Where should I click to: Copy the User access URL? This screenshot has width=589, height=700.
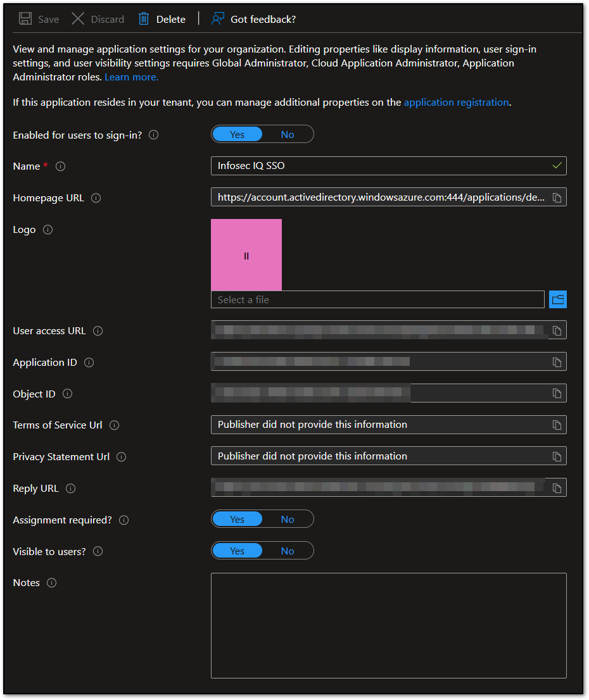click(557, 330)
